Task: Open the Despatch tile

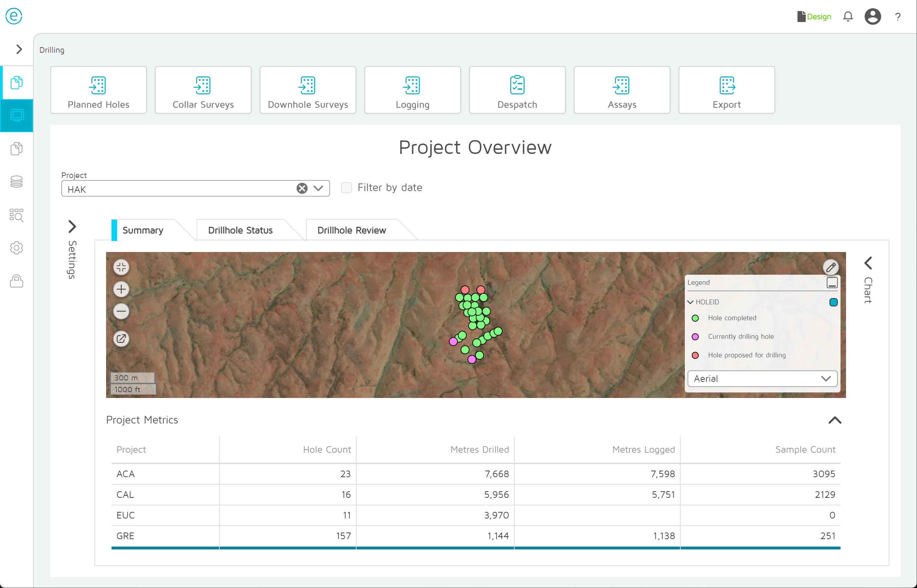Action: point(517,90)
